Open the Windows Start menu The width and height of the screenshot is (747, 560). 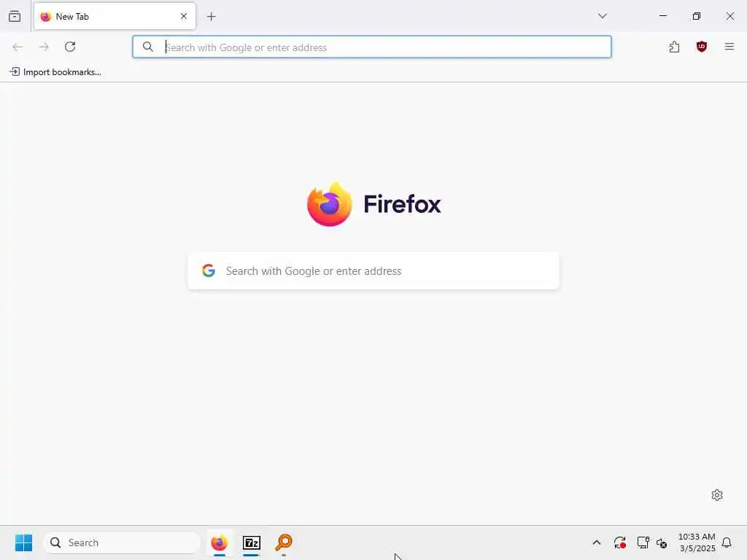tap(23, 542)
